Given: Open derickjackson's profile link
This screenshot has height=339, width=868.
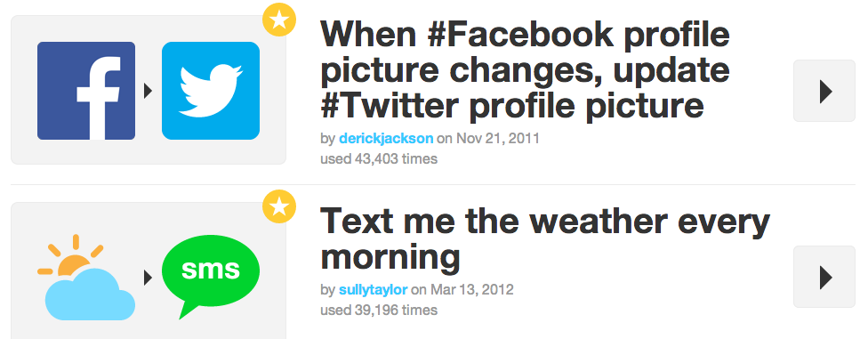Looking at the screenshot, I should [x=386, y=138].
